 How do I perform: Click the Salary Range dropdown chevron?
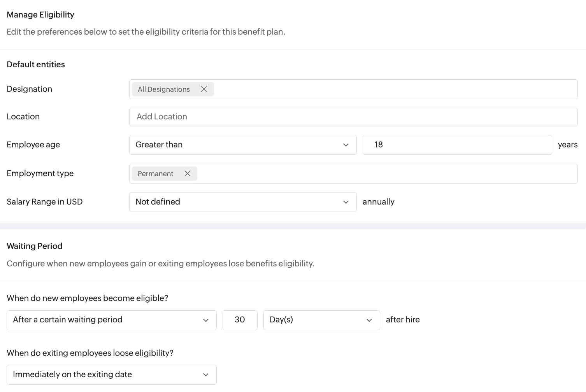(346, 202)
